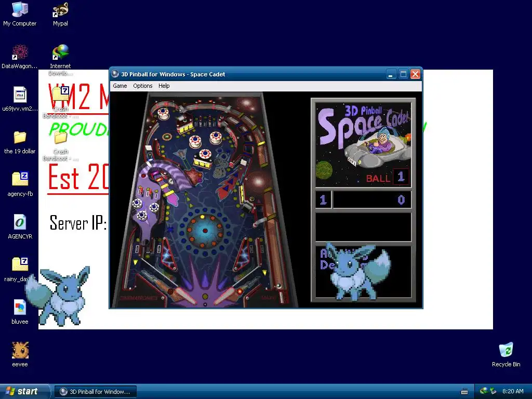Click the clock showing 8:20 AM
Viewport: 532px width, 399px height.
tap(513, 391)
